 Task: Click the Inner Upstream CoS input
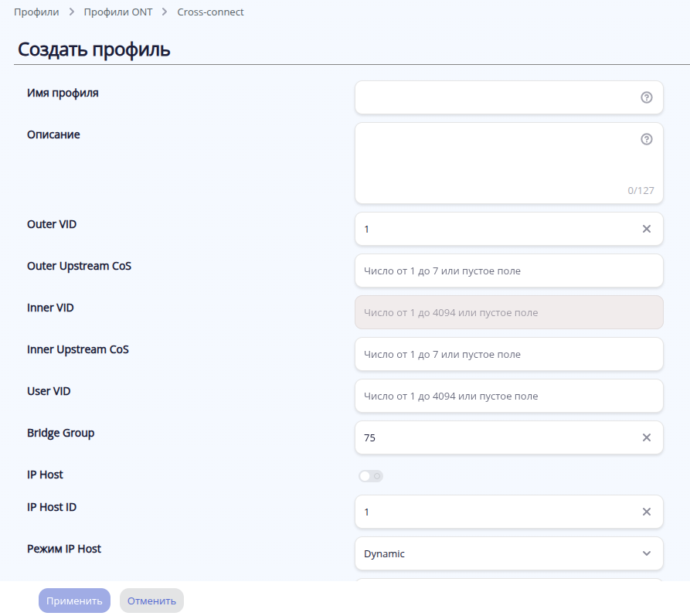pos(508,354)
